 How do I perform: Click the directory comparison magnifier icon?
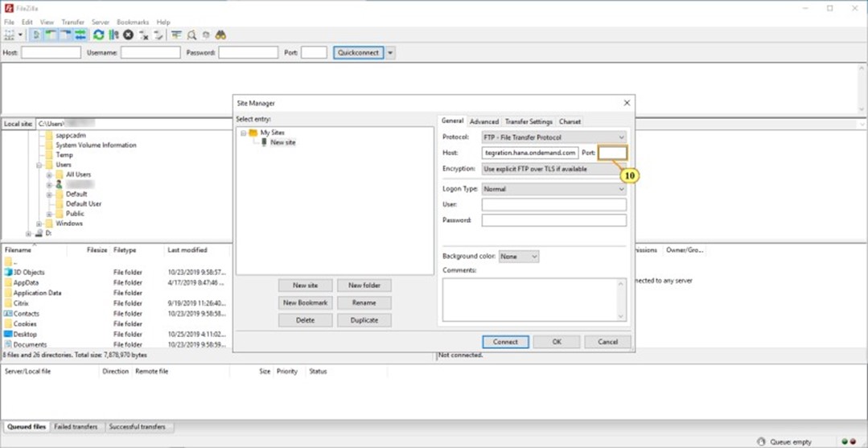191,35
